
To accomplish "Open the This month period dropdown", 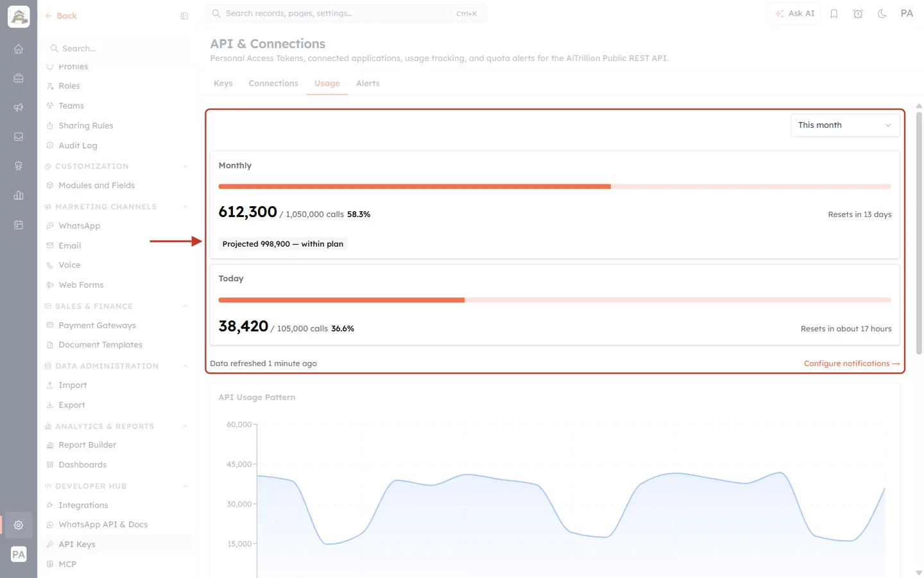I will (845, 125).
